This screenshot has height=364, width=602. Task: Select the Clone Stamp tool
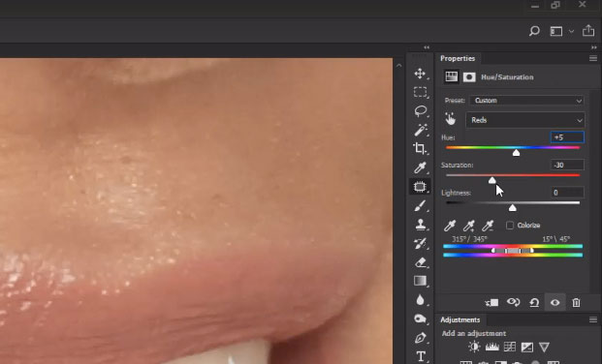(x=421, y=225)
